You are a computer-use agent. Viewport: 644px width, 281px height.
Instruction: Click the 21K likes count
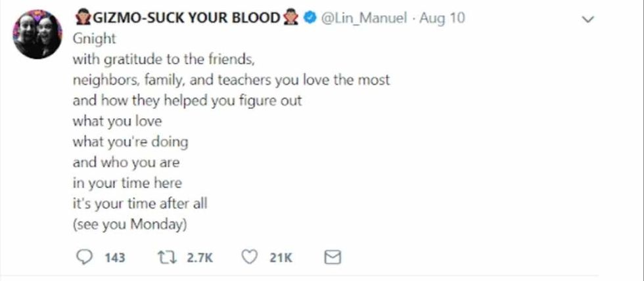click(280, 258)
